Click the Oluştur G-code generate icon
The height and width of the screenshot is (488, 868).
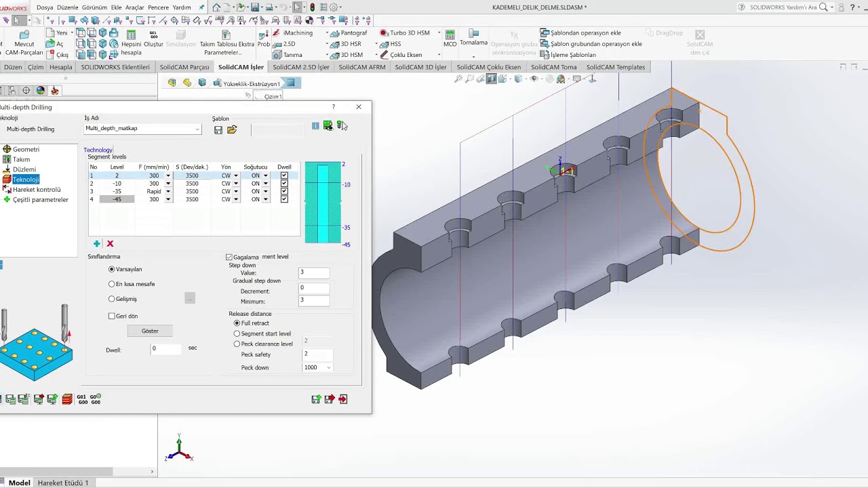coord(153,35)
